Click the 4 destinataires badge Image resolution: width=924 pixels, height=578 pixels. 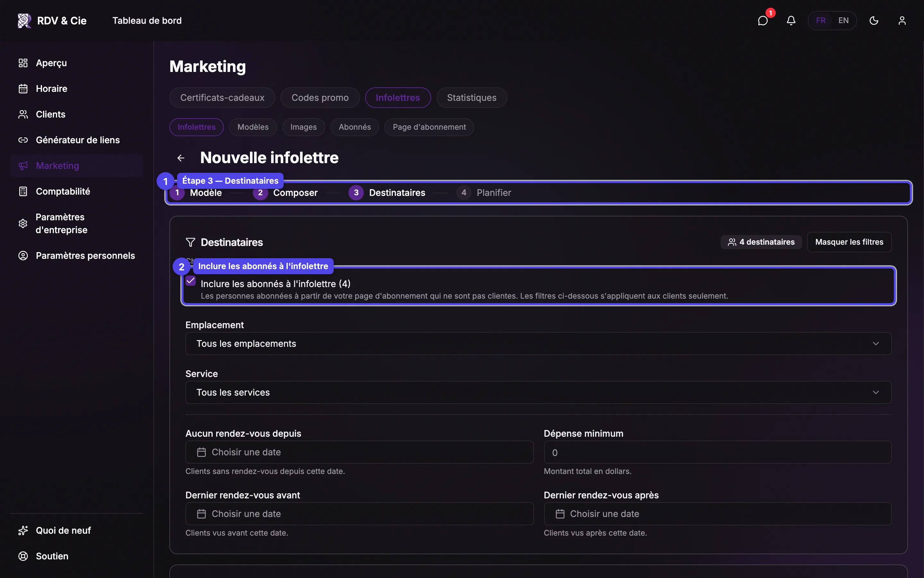coord(761,242)
